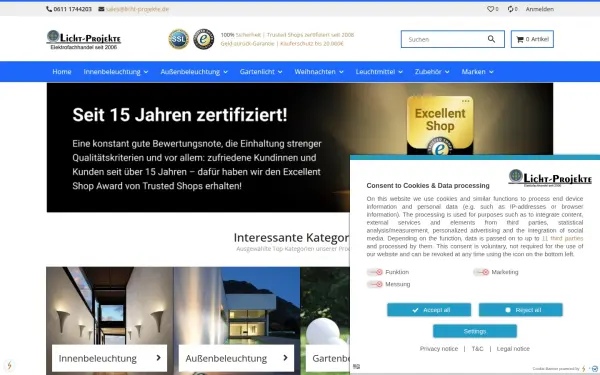Image resolution: width=600 pixels, height=375 pixels.
Task: Click the email envelope icon
Action: tap(101, 9)
